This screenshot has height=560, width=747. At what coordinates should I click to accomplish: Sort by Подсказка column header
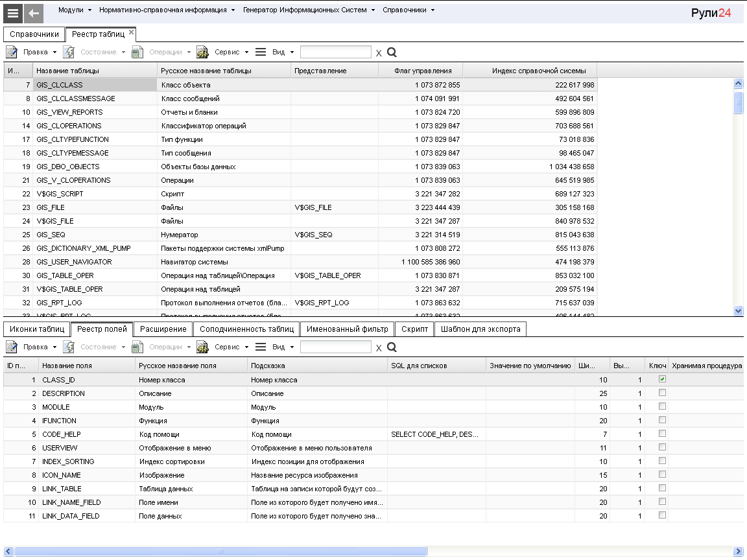[317, 366]
